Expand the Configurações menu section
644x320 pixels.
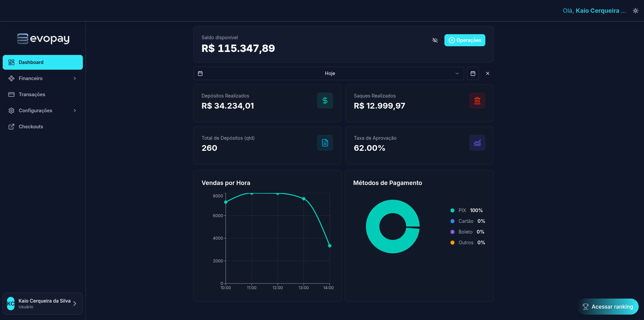coord(43,110)
